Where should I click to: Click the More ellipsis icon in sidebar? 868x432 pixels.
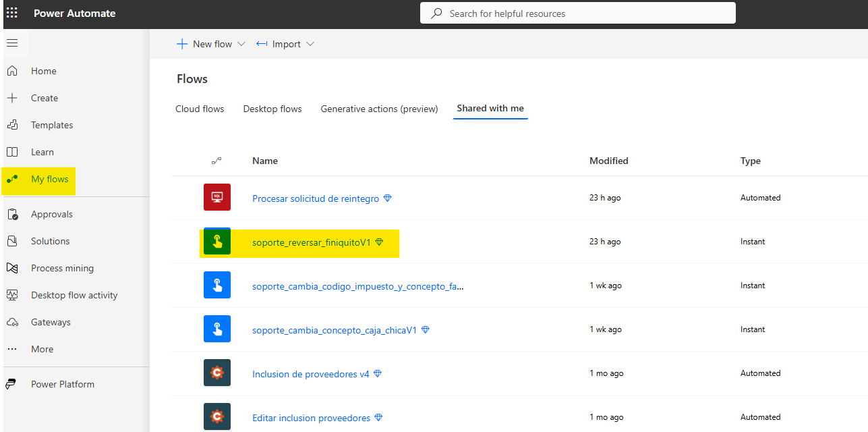12,349
